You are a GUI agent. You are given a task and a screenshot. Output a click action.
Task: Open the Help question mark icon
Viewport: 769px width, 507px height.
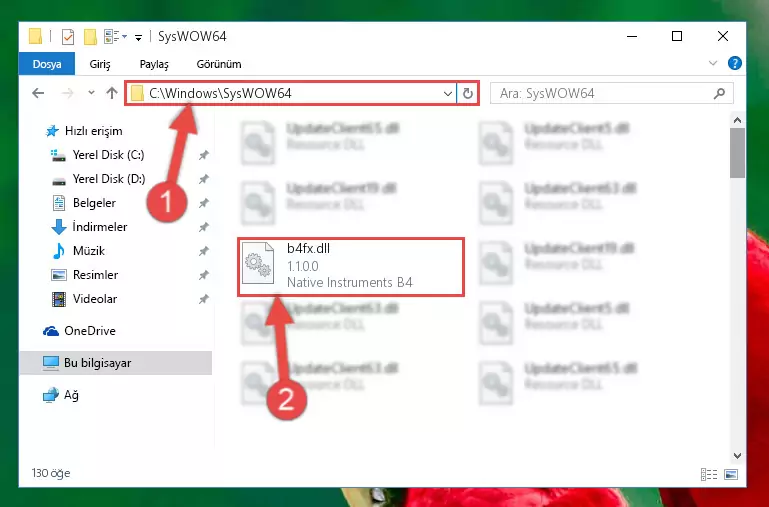[734, 63]
